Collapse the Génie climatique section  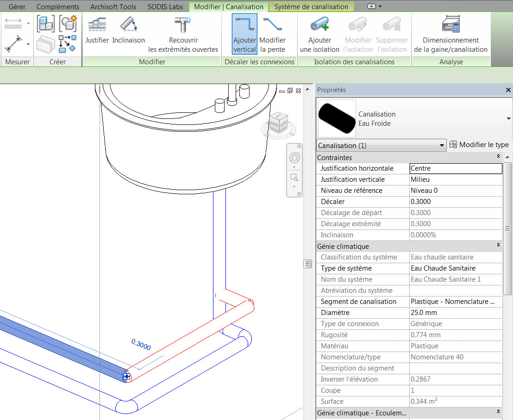tap(498, 246)
